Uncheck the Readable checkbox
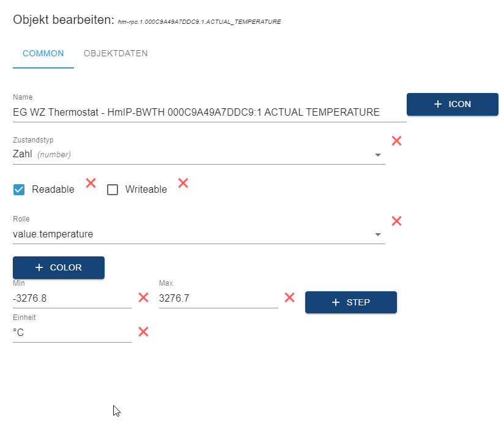 click(19, 190)
